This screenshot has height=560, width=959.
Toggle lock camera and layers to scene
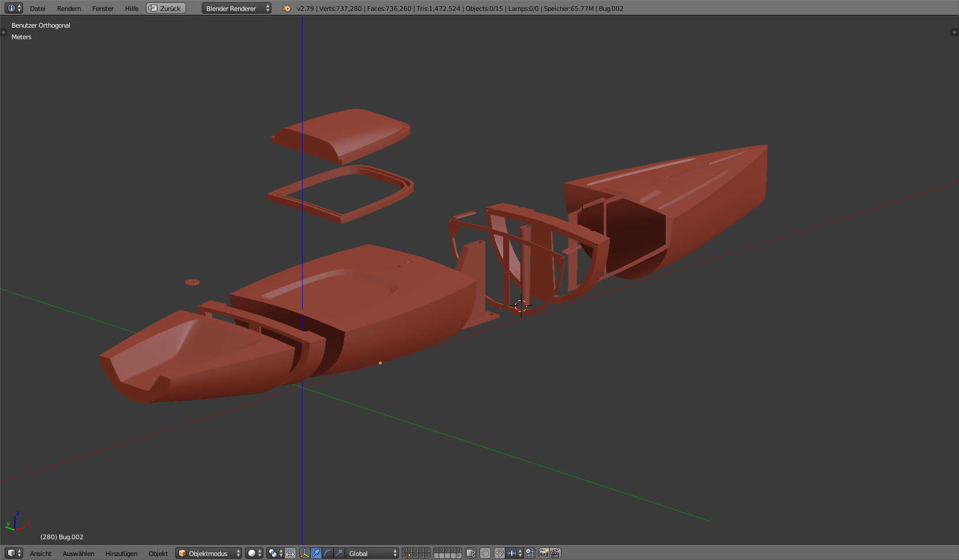(470, 553)
